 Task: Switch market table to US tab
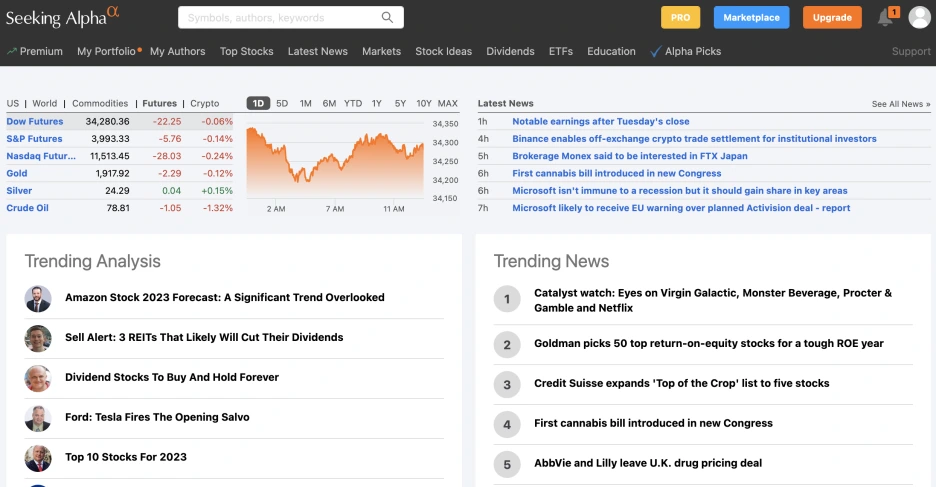point(13,103)
